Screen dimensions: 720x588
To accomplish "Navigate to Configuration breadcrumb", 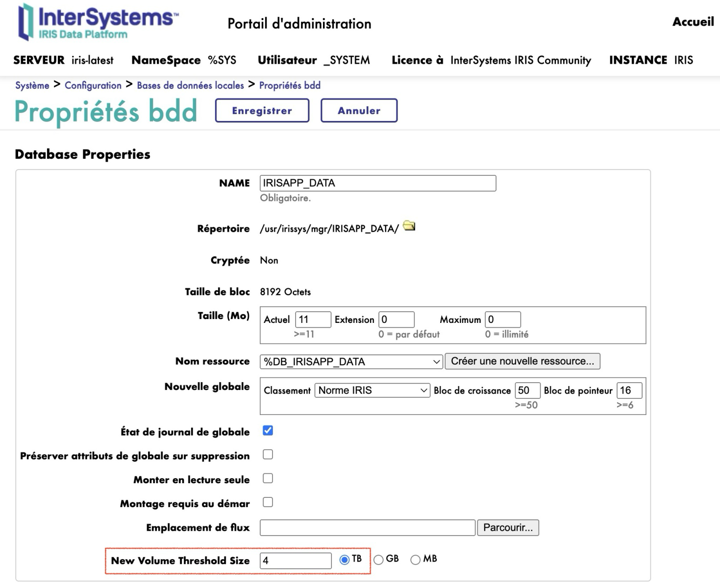I will click(x=93, y=85).
